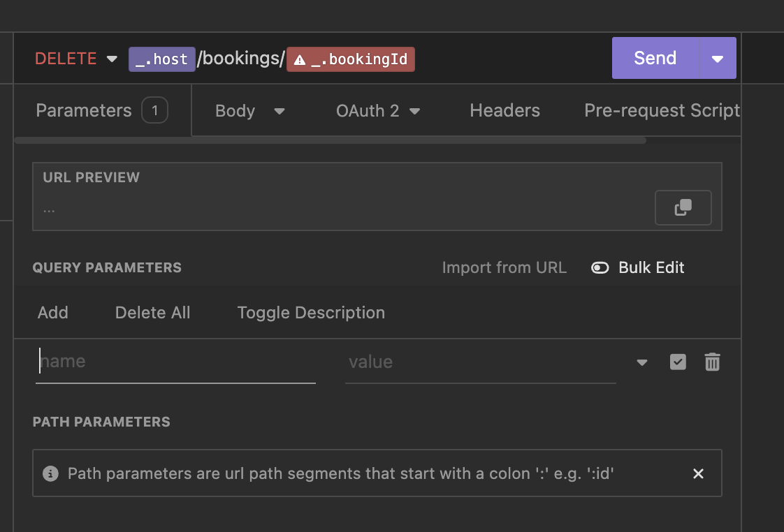
Task: Click the info icon in path parameters notice
Action: [50, 473]
